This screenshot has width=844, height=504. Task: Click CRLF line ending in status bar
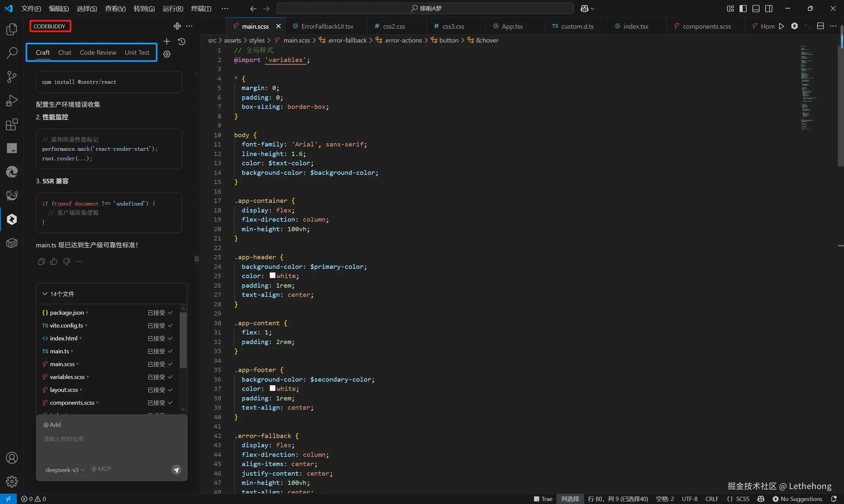tap(712, 499)
